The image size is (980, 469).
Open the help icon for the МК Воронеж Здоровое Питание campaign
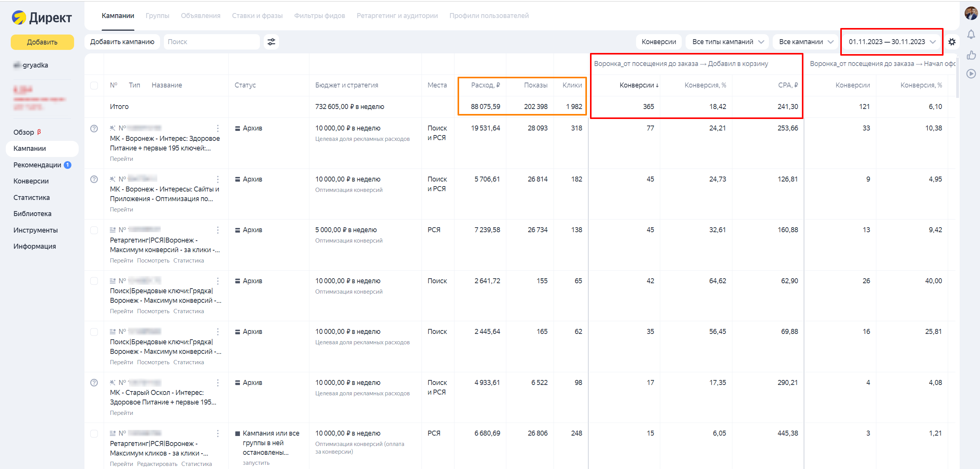pos(94,128)
